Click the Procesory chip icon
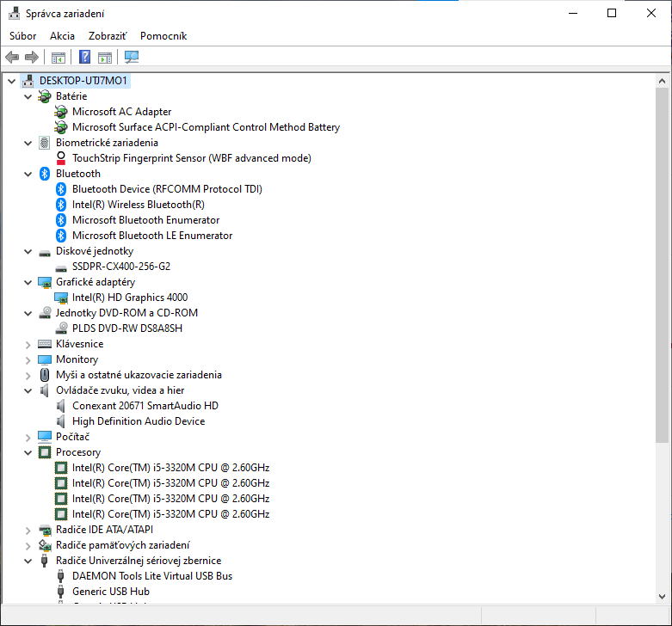672x626 pixels. (45, 452)
